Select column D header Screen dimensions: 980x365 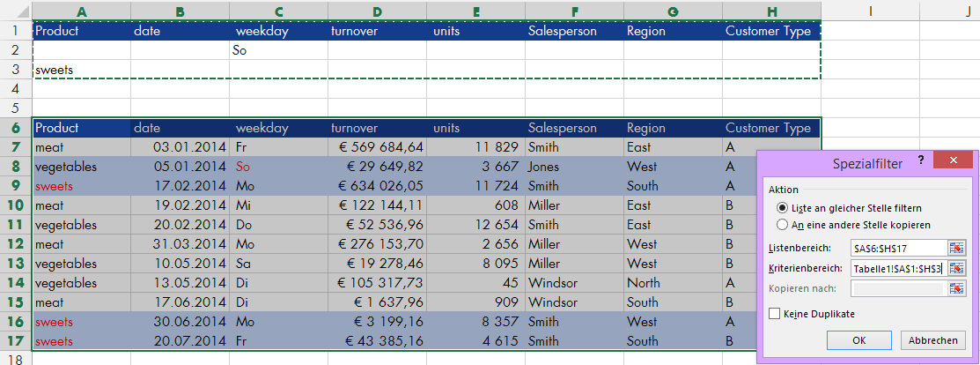(x=377, y=11)
